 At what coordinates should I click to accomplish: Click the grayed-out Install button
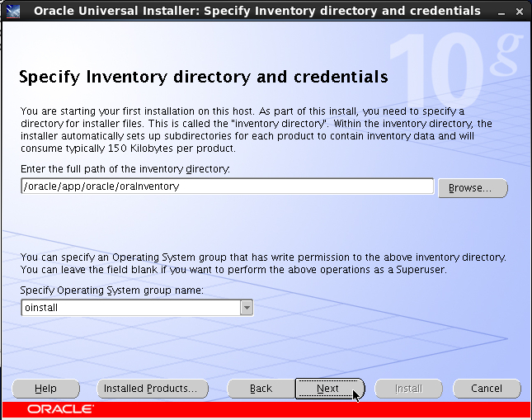[x=408, y=389]
